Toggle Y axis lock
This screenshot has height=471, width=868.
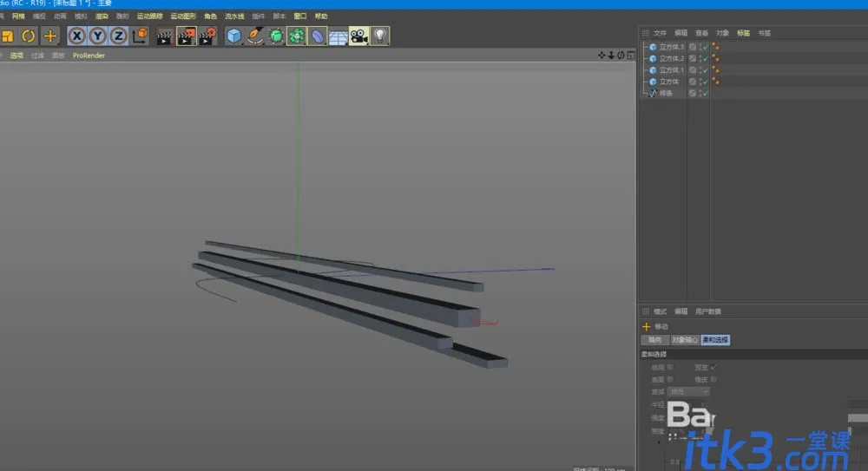tap(97, 36)
